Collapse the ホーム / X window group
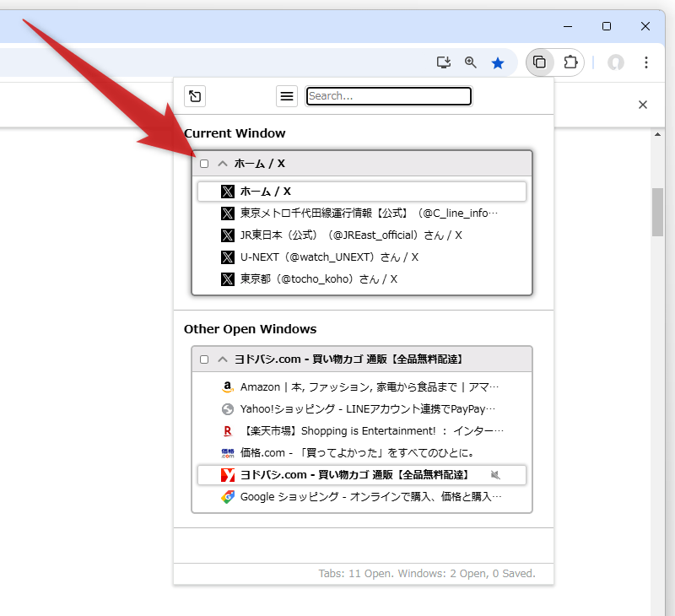Viewport: 675px width, 616px height. click(222, 164)
